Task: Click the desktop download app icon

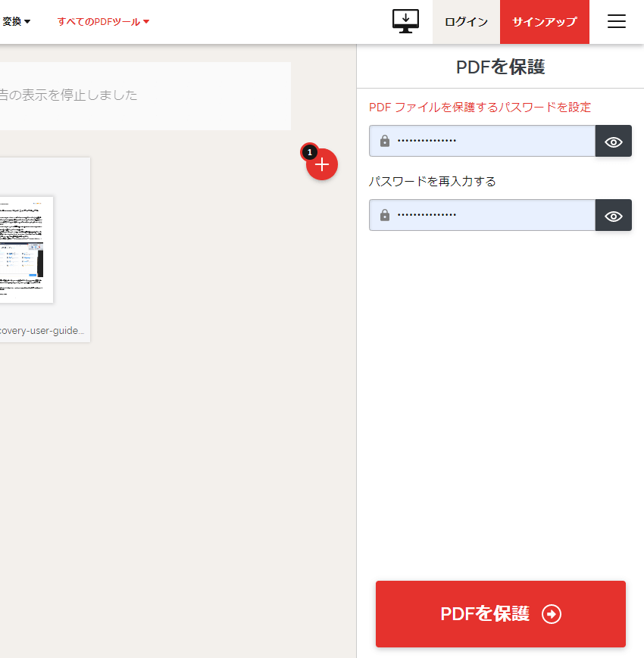Action: pyautogui.click(x=405, y=21)
